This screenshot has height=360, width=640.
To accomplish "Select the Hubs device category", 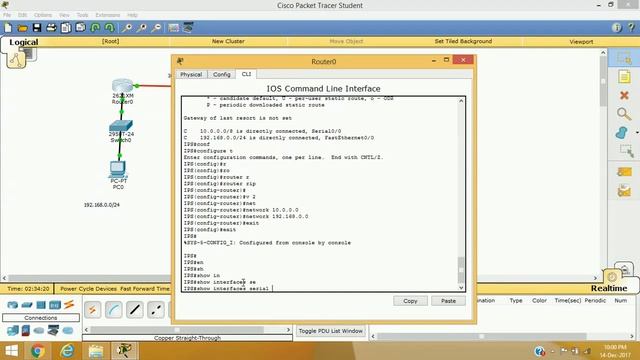I will click(41, 305).
